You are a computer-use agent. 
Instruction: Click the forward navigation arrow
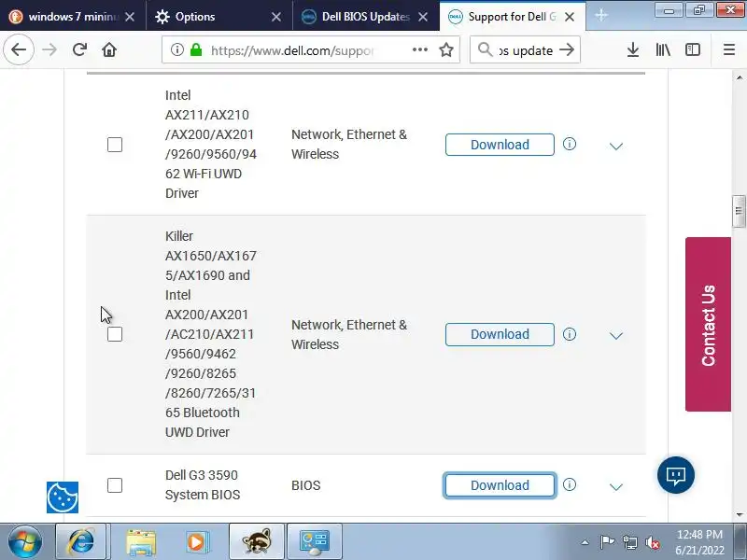[x=49, y=49]
